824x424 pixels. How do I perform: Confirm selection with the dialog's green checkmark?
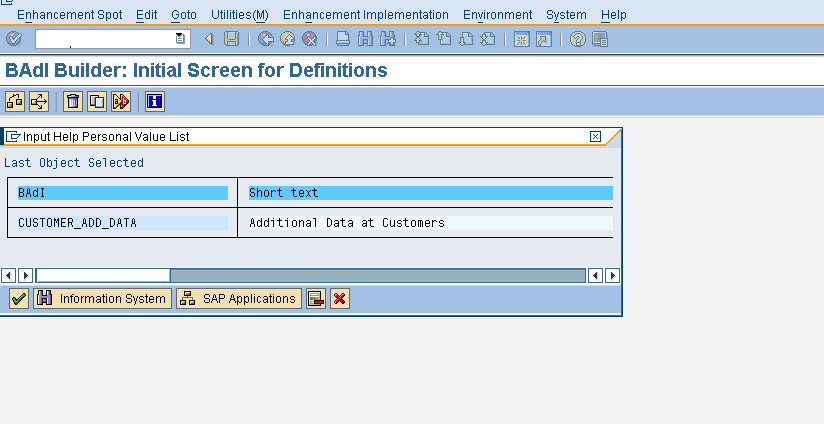pyautogui.click(x=18, y=298)
